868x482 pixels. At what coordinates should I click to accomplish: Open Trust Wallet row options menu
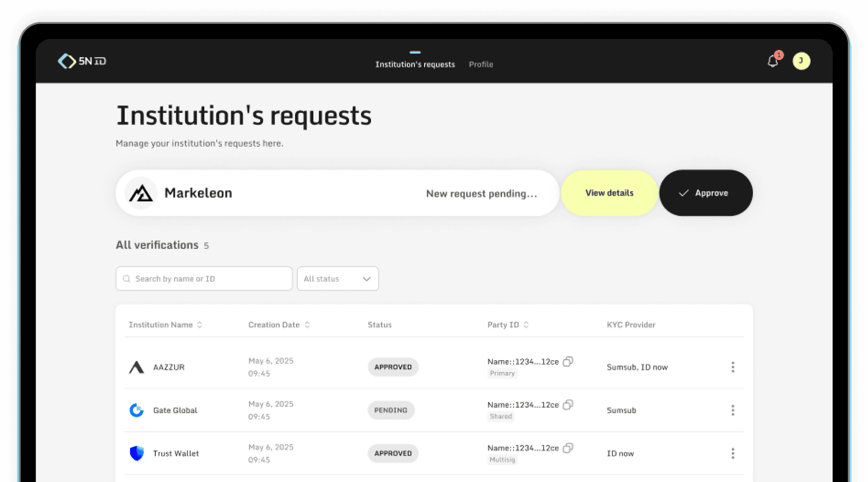click(x=732, y=453)
